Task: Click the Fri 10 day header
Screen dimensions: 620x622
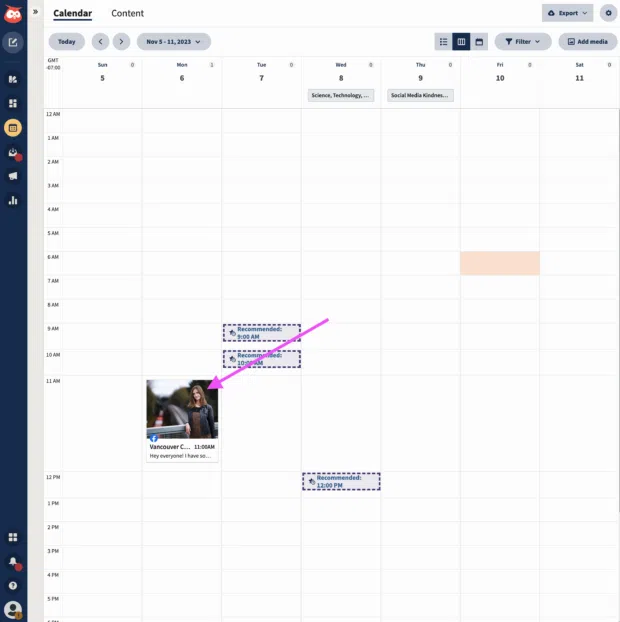Action: click(500, 72)
